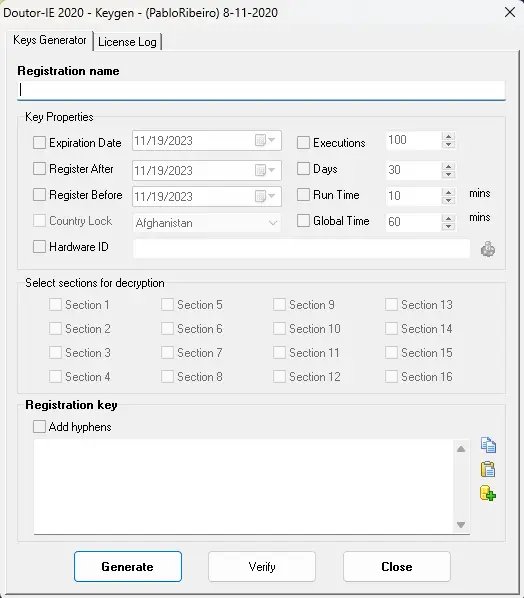Viewport: 524px width, 598px height.
Task: Enable the Expiration Date checkbox
Action: 39,143
